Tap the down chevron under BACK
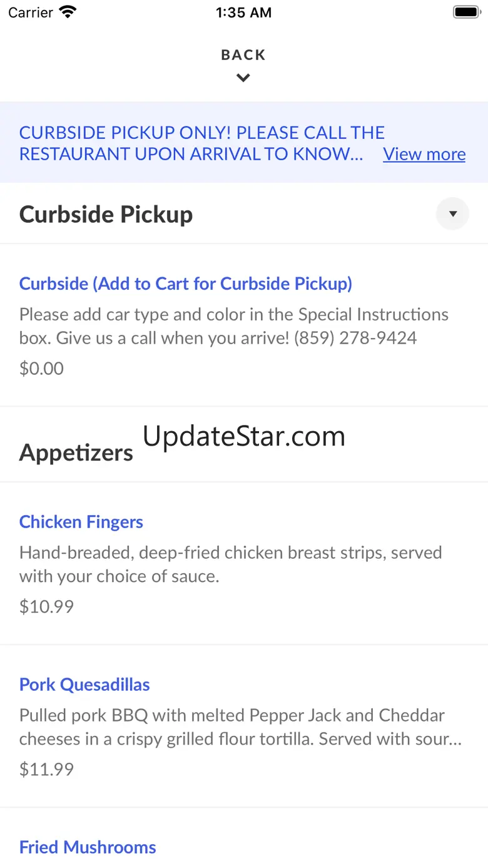 243,78
